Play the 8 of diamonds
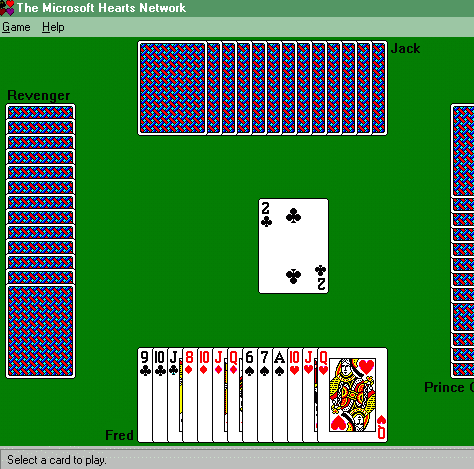 click(x=190, y=395)
